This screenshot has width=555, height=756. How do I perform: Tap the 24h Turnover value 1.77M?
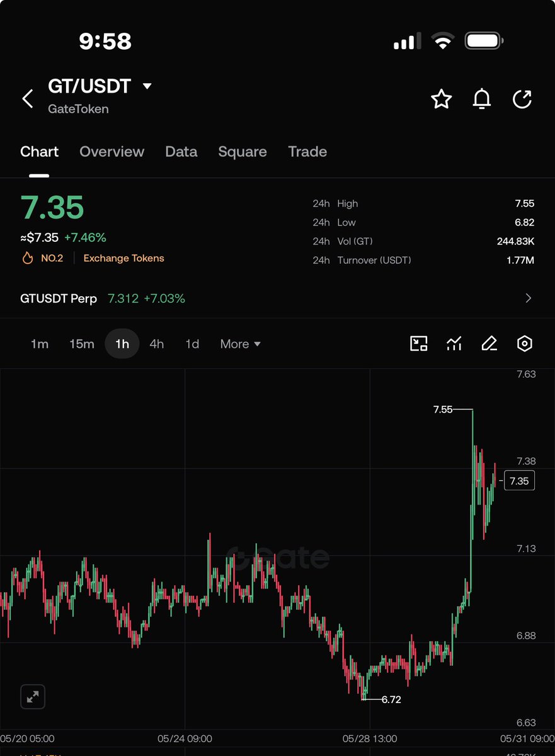(x=520, y=260)
